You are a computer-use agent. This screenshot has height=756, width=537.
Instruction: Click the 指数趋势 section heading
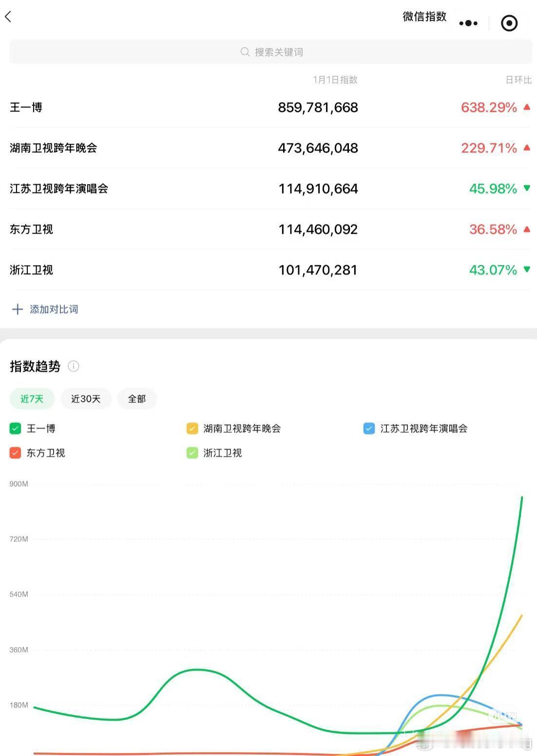coord(35,366)
